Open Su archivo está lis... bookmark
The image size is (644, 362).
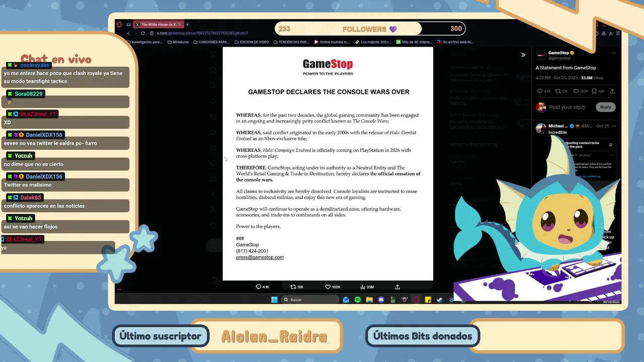pyautogui.click(x=455, y=42)
